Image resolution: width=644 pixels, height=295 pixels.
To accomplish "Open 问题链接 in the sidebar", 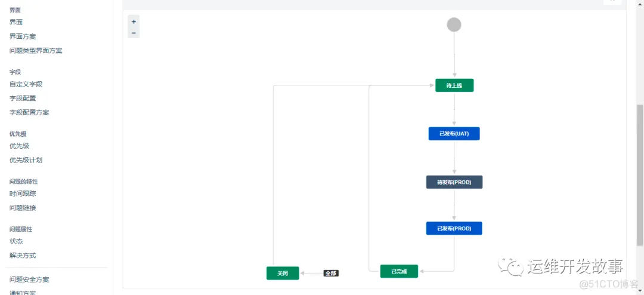I will tap(23, 208).
